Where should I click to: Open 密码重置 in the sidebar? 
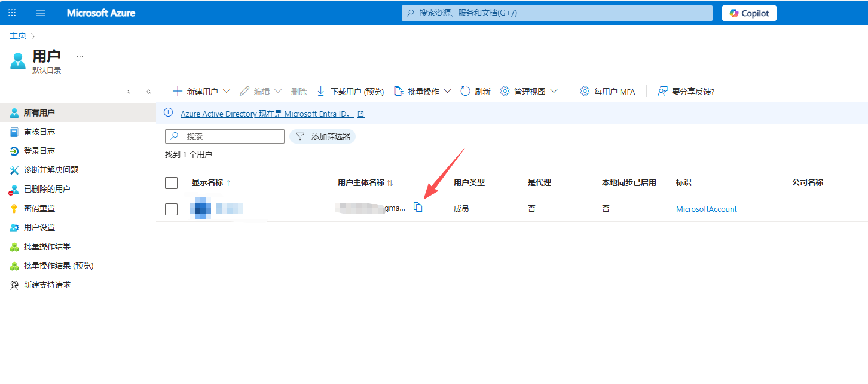[x=39, y=208]
